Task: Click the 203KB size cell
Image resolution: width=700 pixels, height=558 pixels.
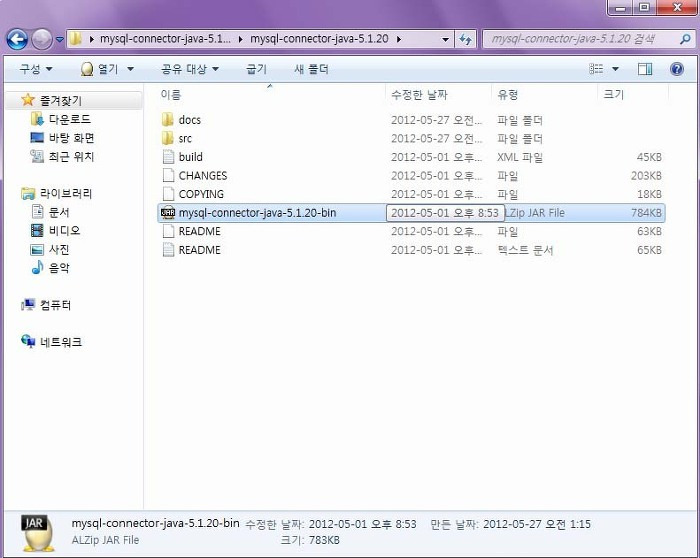Action: (x=646, y=176)
